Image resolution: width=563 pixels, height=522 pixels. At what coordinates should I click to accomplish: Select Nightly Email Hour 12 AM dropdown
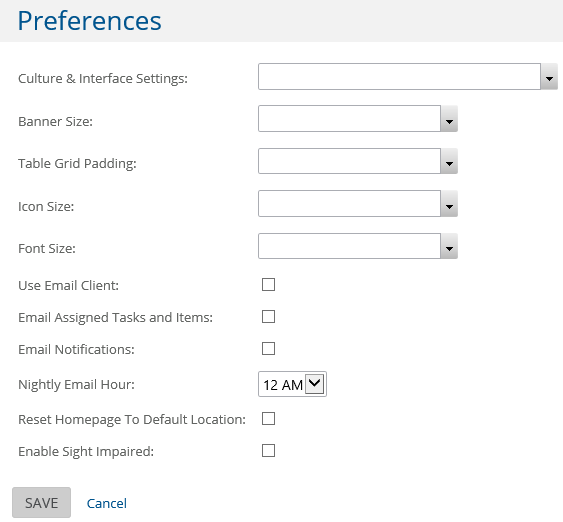pyautogui.click(x=292, y=384)
